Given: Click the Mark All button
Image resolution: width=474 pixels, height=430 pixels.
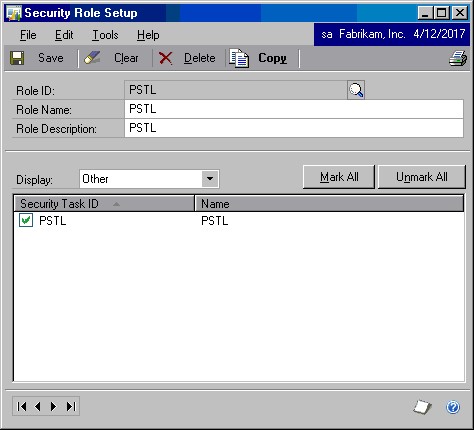Looking at the screenshot, I should [339, 177].
